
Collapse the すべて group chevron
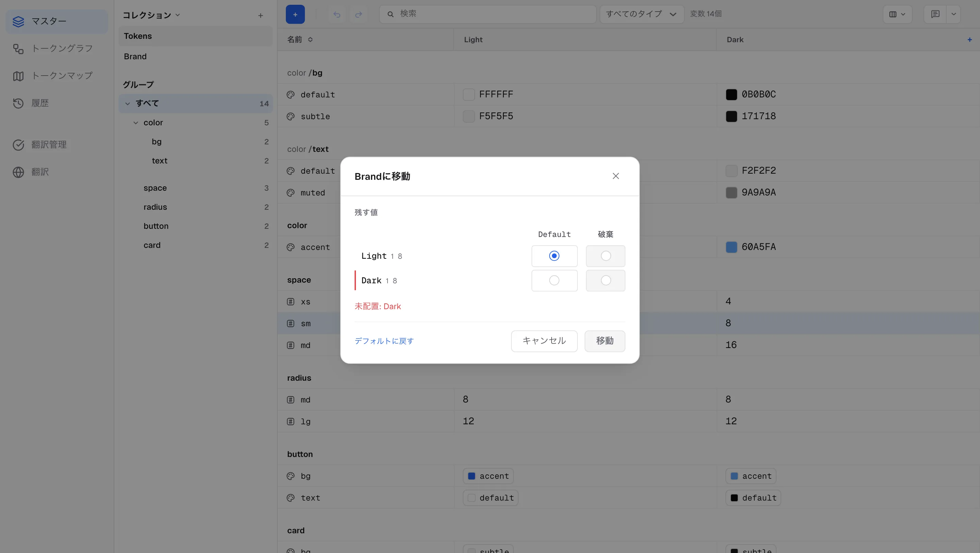pyautogui.click(x=128, y=104)
